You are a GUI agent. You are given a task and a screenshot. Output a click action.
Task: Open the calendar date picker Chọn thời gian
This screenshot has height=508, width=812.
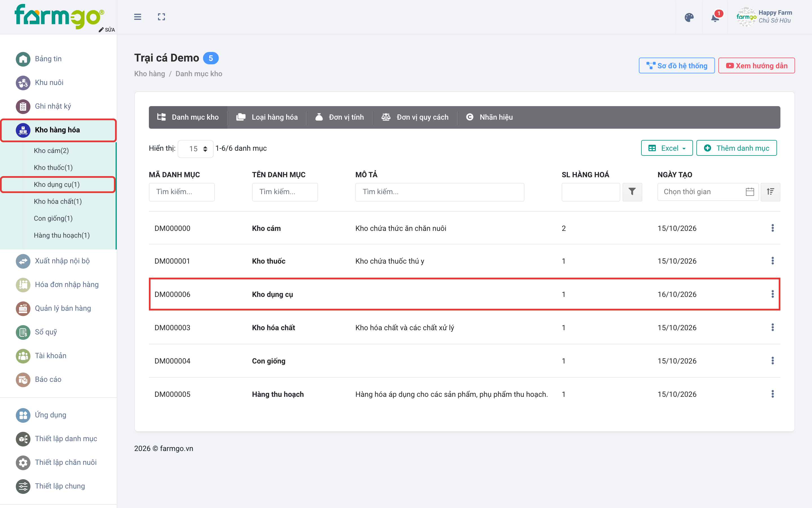pyautogui.click(x=708, y=192)
